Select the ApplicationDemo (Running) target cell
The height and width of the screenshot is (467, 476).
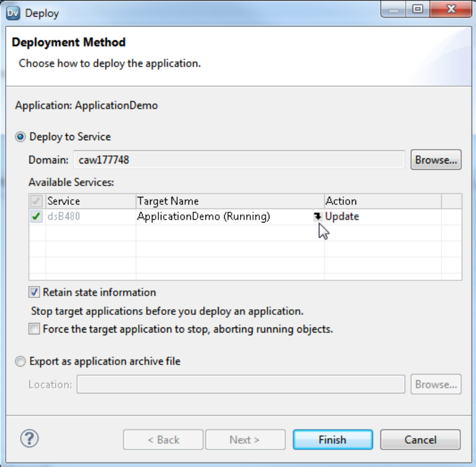pyautogui.click(x=203, y=217)
